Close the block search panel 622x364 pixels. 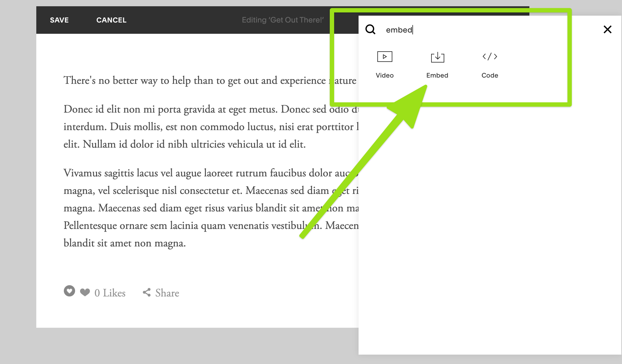(607, 29)
